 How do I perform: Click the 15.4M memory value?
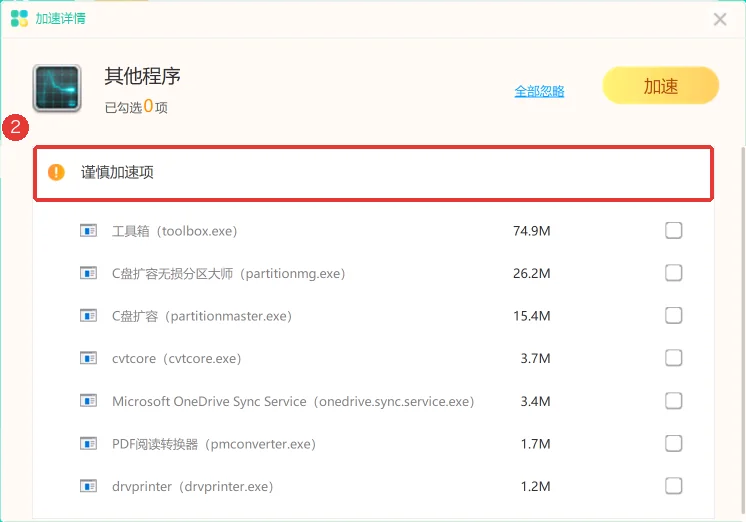click(x=531, y=316)
